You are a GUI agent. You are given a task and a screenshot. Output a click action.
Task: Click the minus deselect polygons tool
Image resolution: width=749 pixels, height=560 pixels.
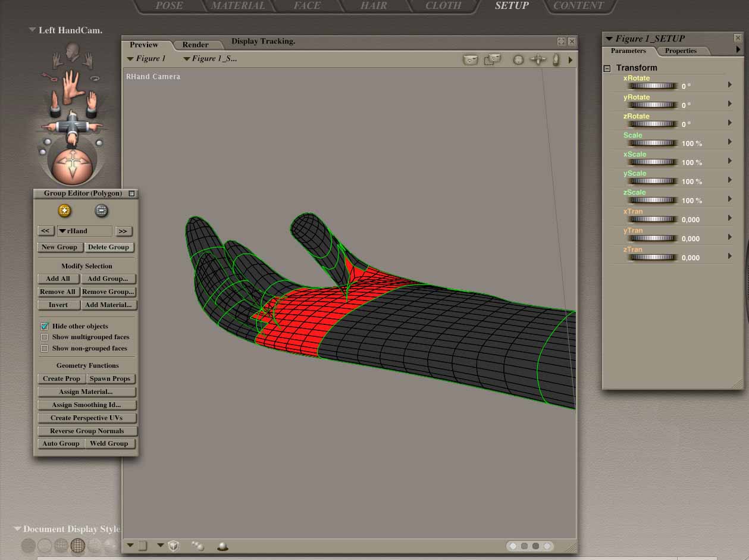point(101,211)
